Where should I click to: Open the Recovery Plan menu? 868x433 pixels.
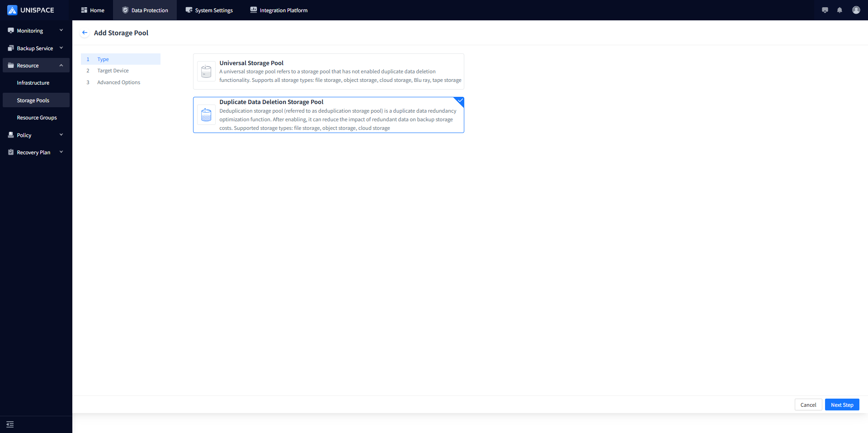click(x=36, y=152)
